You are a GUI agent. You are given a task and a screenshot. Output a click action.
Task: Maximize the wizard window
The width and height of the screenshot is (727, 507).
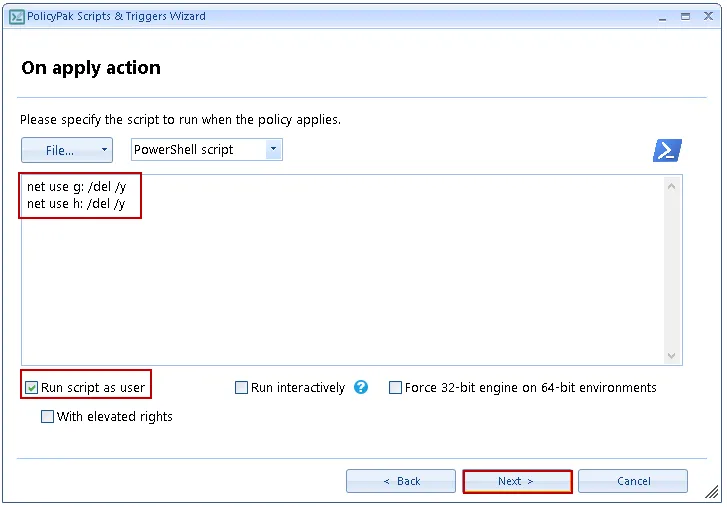tap(684, 17)
